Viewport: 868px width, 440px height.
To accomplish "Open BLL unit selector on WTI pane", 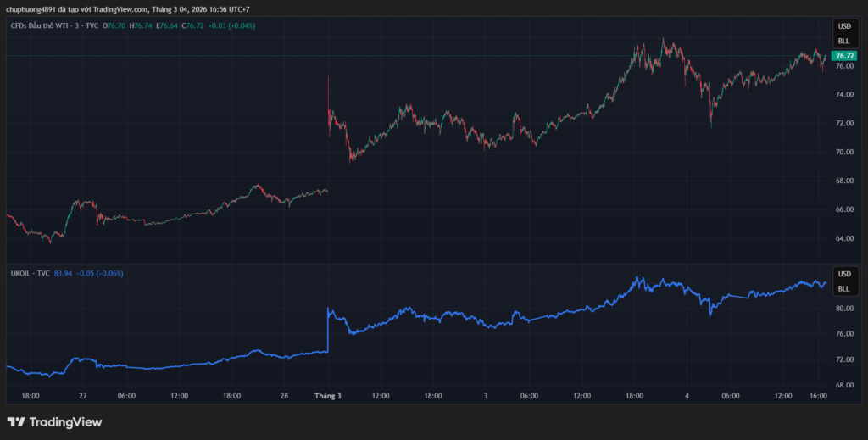I will 843,41.
